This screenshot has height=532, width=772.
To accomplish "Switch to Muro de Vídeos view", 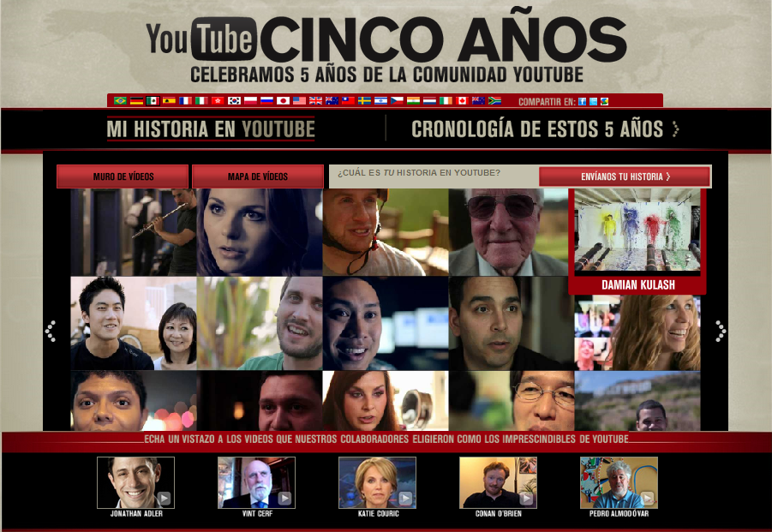I will [x=123, y=176].
